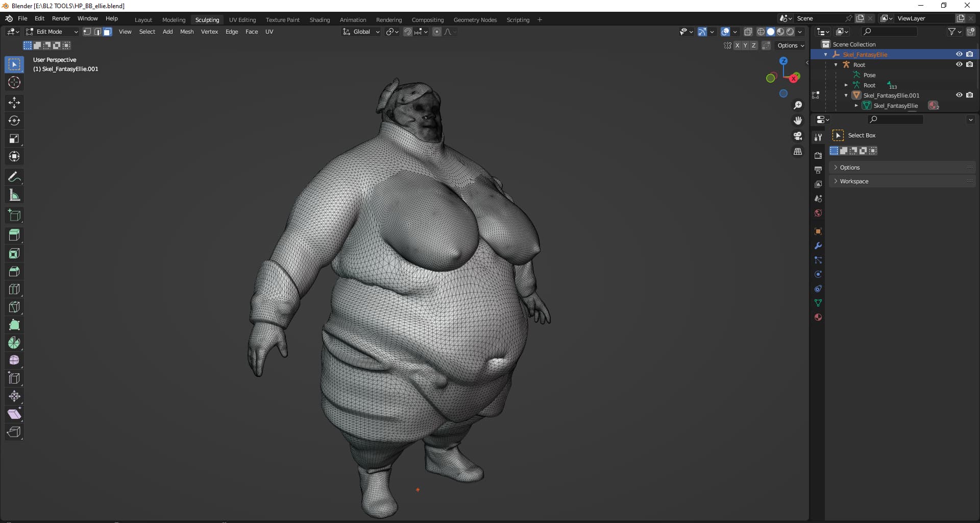Viewport: 980px width, 523px height.
Task: Open the Mesh menu
Action: (x=187, y=32)
